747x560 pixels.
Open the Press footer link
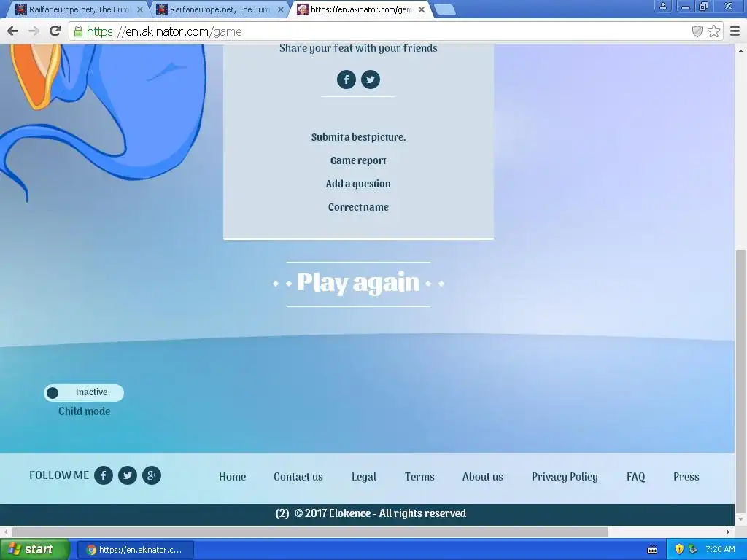686,477
